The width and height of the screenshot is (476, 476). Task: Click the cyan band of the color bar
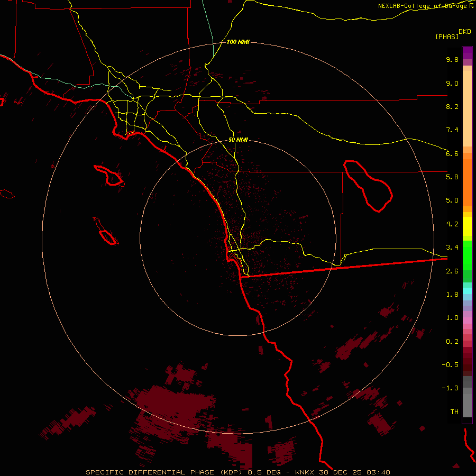[x=467, y=291]
